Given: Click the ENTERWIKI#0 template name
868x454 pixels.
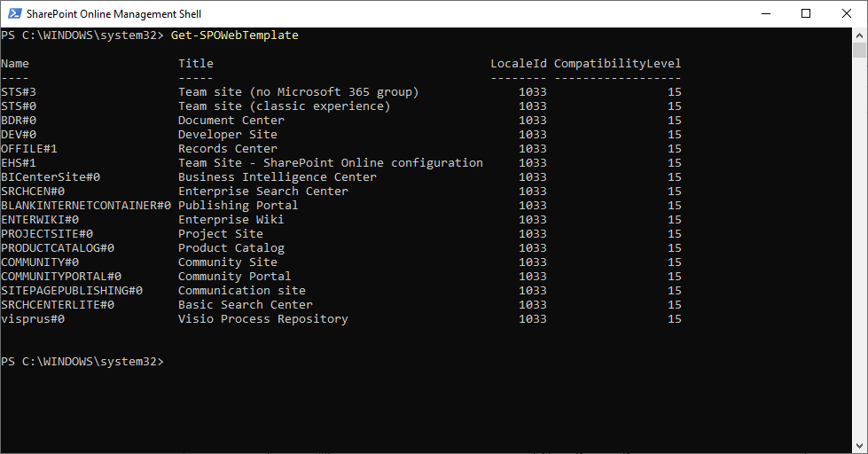Looking at the screenshot, I should (40, 220).
